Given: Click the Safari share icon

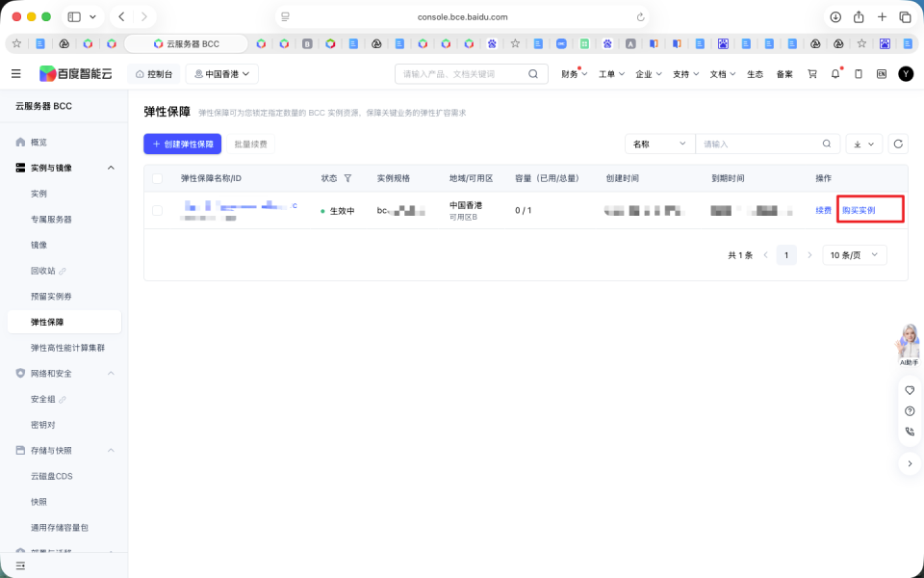Looking at the screenshot, I should coord(859,16).
